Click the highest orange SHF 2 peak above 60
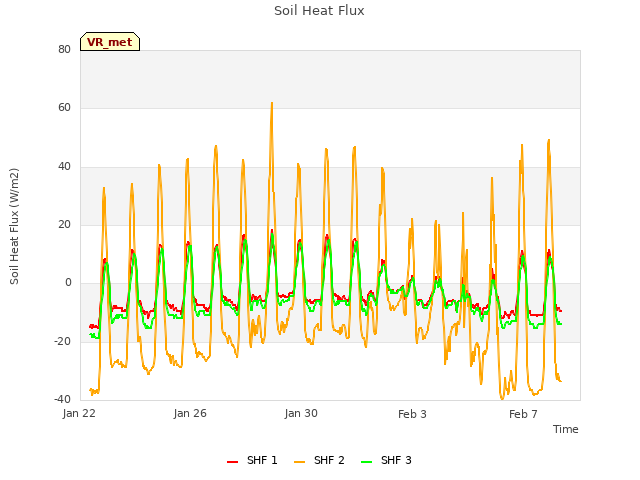The width and height of the screenshot is (640, 480). 272,104
